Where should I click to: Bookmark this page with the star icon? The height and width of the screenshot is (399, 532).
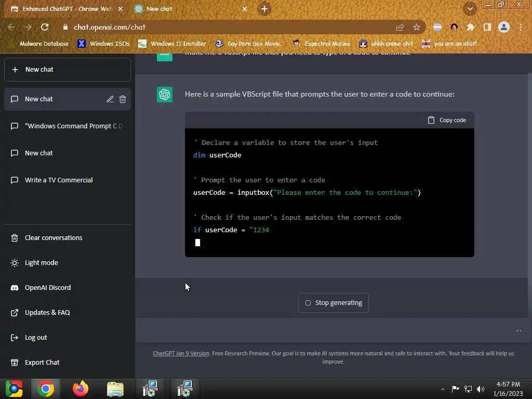417,27
